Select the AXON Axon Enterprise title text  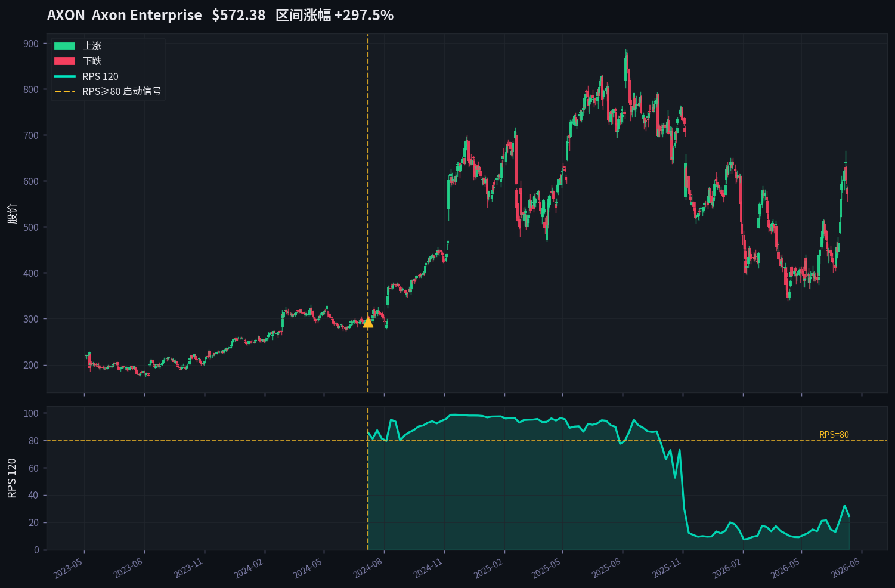point(124,15)
